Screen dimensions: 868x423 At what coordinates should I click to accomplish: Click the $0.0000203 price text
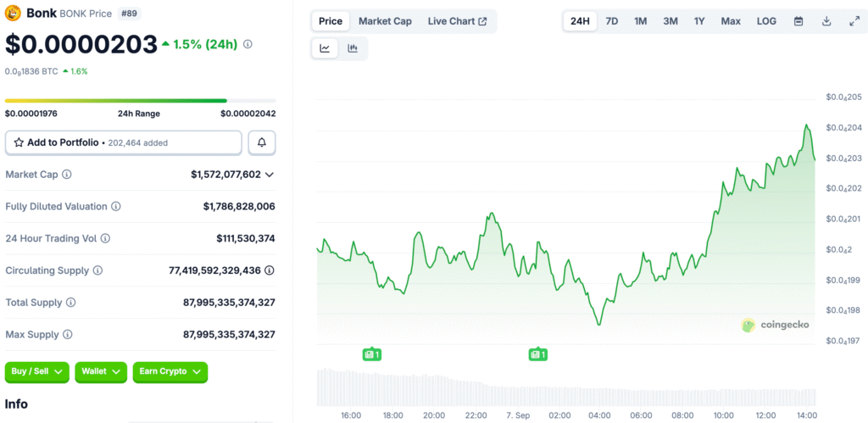point(81,44)
